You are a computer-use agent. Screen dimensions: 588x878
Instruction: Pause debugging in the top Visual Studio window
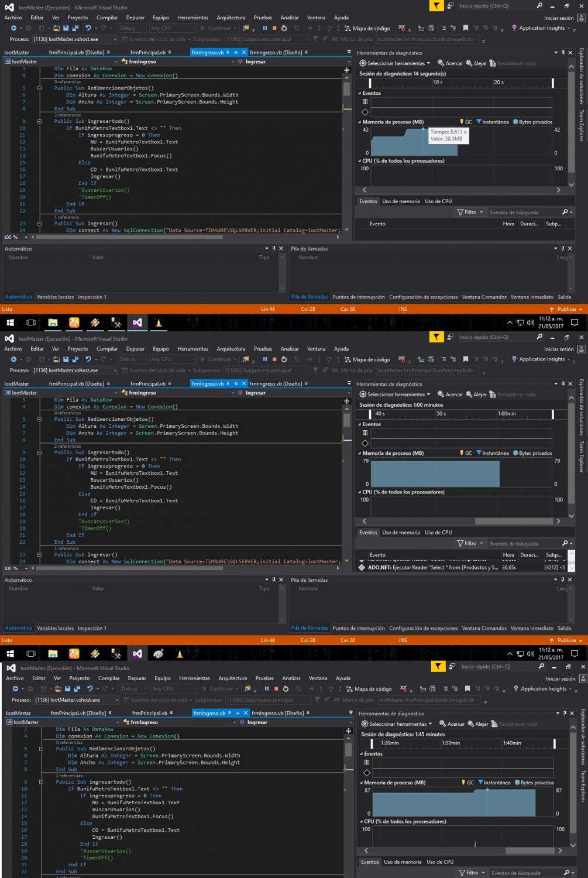point(265,28)
